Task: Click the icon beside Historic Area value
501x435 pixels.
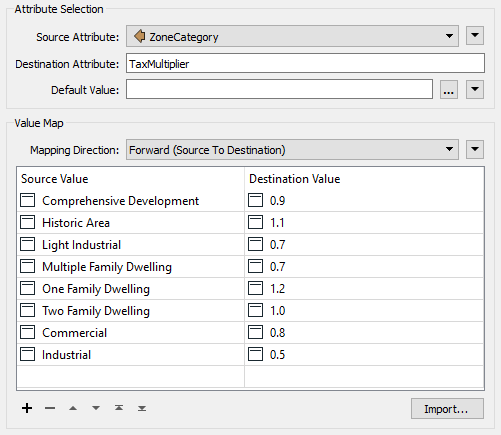Action: (27, 222)
